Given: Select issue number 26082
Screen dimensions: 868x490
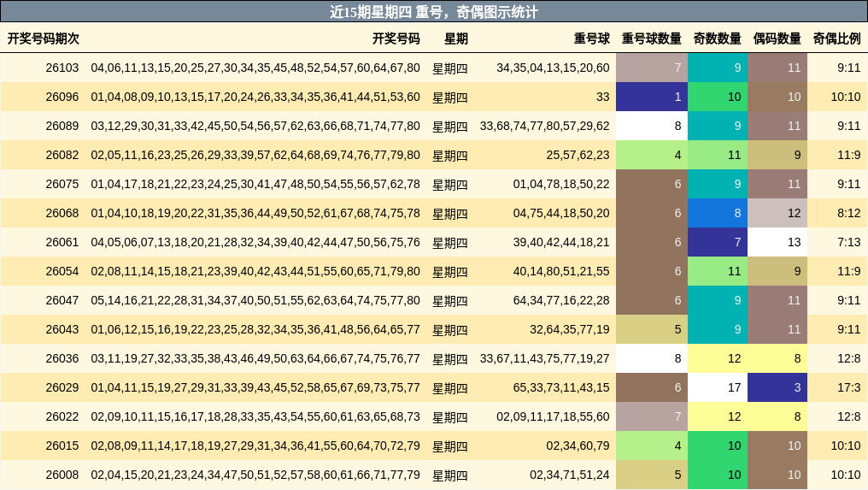Looking at the screenshot, I should click(62, 155).
